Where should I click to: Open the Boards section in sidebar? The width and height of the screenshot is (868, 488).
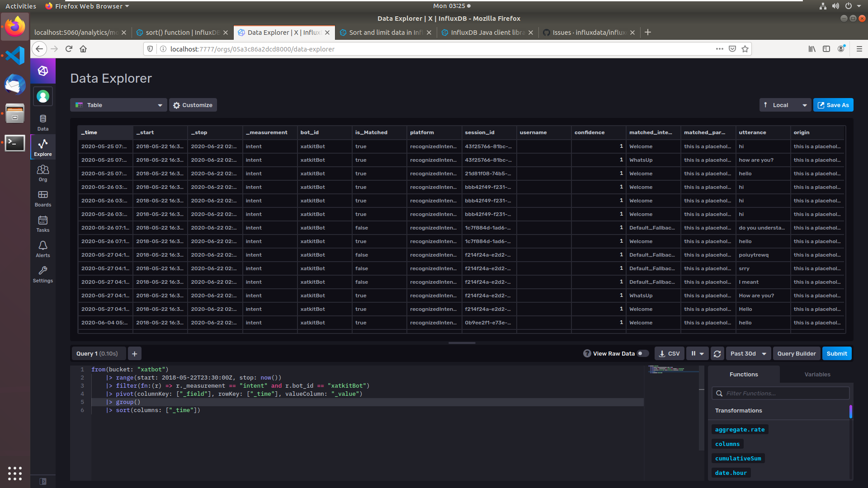click(x=43, y=198)
